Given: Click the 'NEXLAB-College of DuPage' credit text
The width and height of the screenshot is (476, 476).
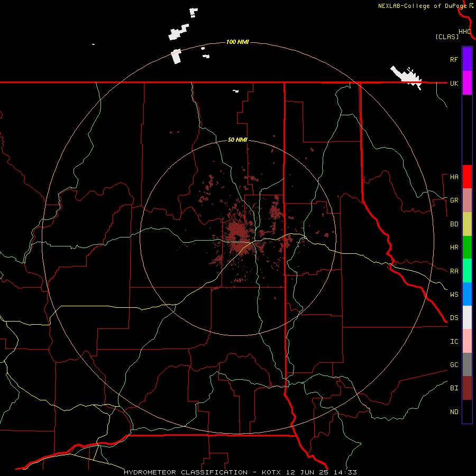Looking at the screenshot, I should point(422,6).
